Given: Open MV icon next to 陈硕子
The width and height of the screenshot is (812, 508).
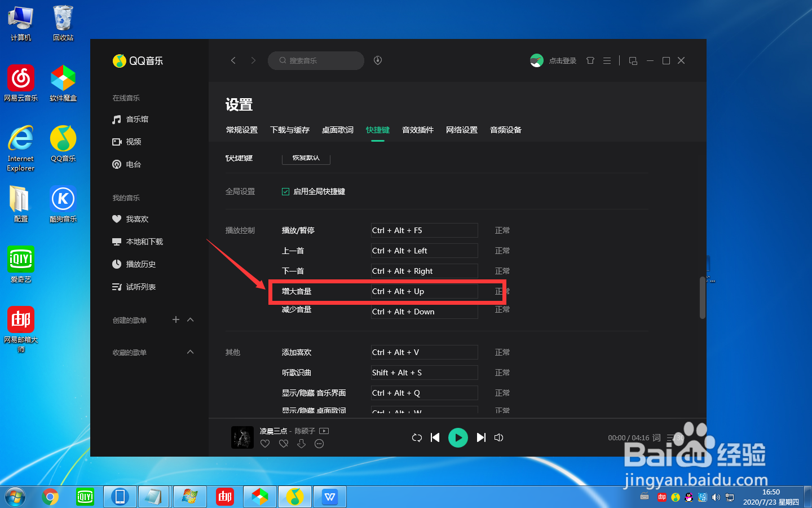Looking at the screenshot, I should pyautogui.click(x=324, y=431).
